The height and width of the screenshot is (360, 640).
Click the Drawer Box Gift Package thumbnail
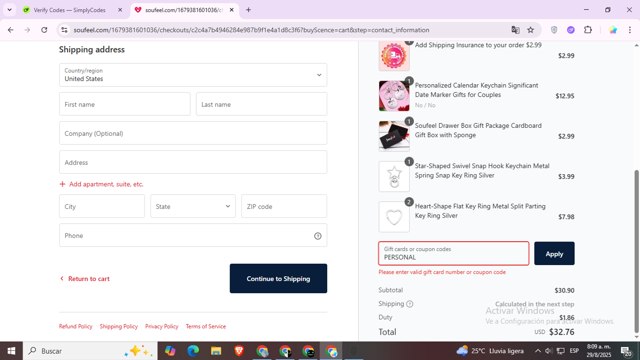tap(394, 136)
